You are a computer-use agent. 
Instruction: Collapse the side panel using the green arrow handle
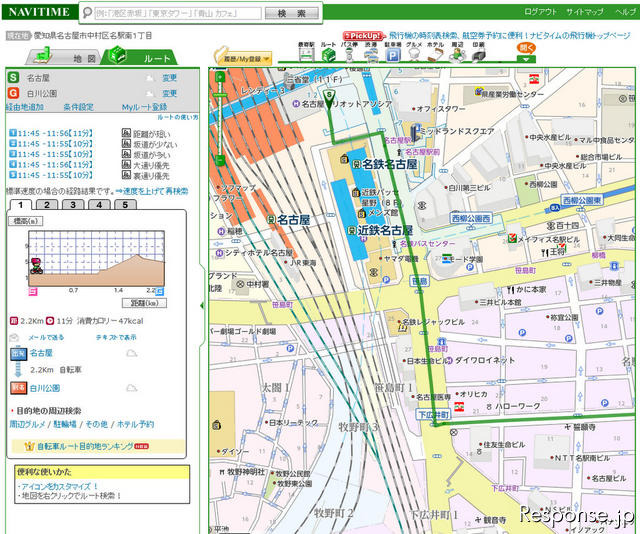click(202, 305)
